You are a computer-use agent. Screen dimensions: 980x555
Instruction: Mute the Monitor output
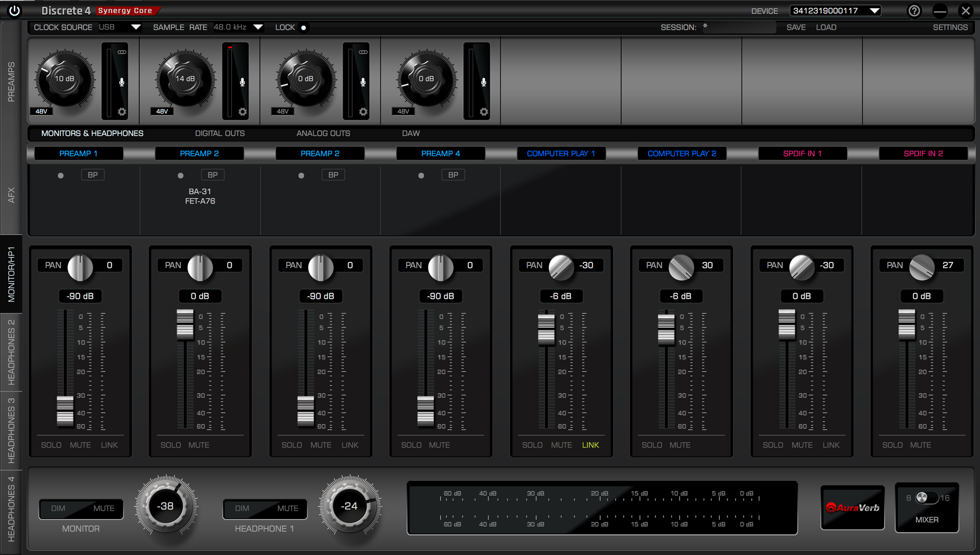(104, 509)
